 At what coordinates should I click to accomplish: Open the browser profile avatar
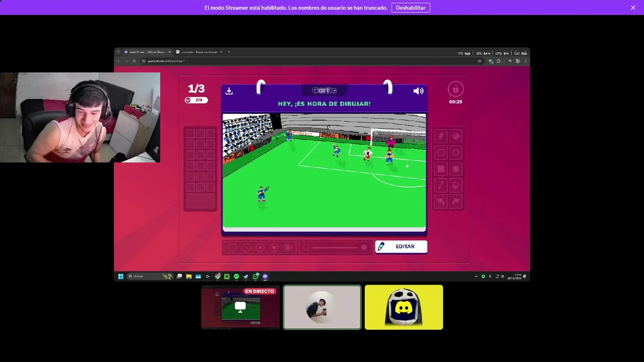point(518,61)
